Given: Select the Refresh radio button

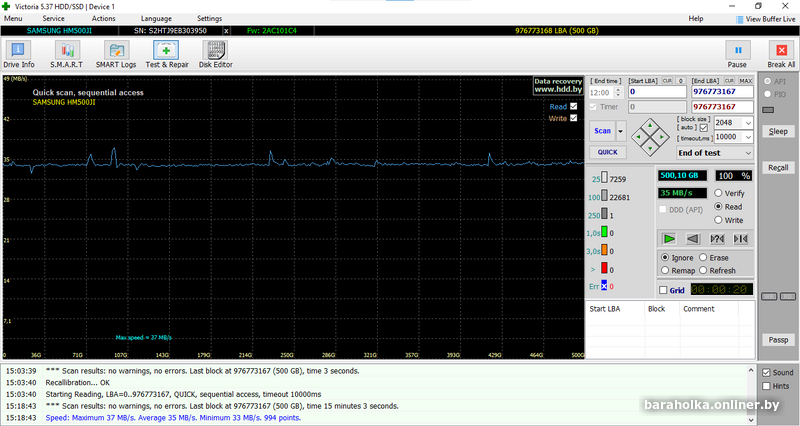Looking at the screenshot, I should coord(703,270).
